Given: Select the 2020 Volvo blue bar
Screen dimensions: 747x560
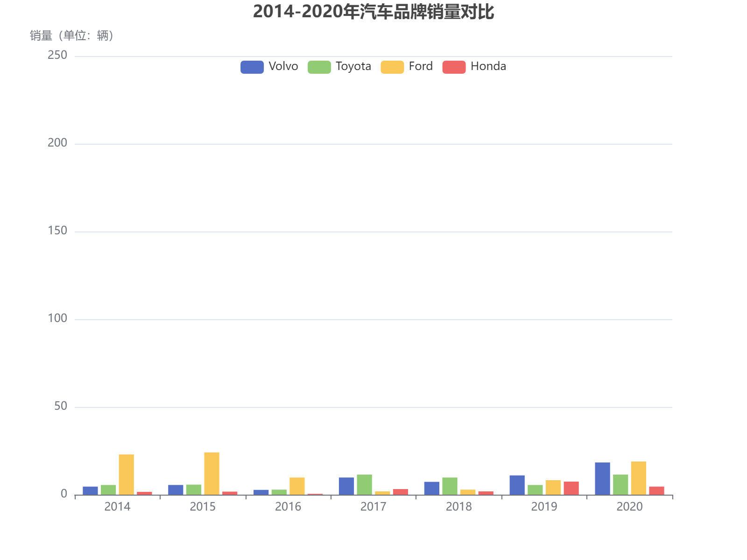Looking at the screenshot, I should tap(602, 479).
